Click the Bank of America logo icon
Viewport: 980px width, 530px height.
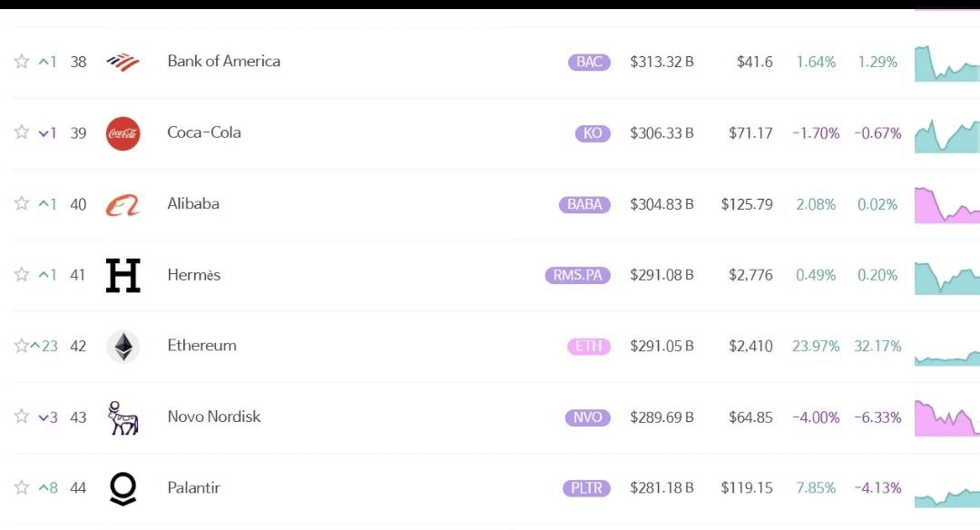tap(123, 62)
